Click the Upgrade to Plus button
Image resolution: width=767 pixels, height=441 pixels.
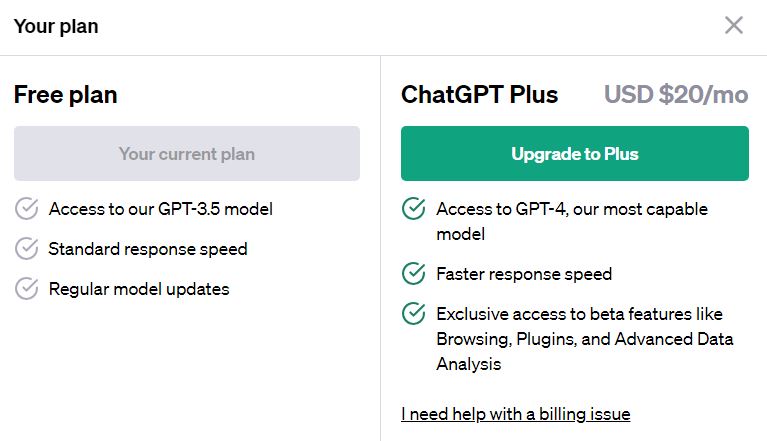pos(574,154)
